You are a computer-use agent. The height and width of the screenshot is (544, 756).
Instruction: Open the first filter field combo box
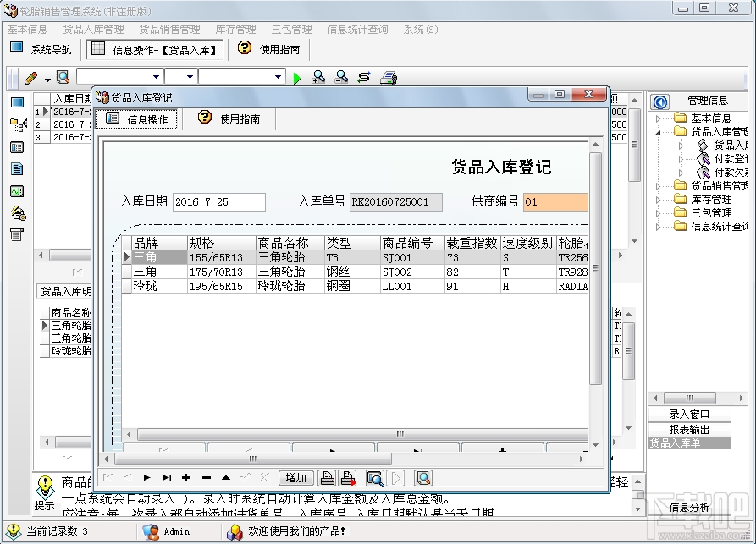[119, 77]
